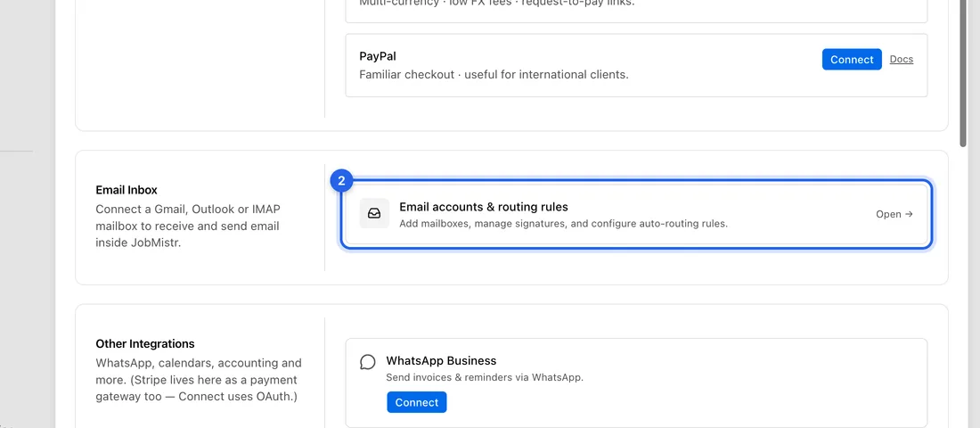Click the Email Inbox section title
Viewport: 980px width, 428px height.
(x=127, y=190)
